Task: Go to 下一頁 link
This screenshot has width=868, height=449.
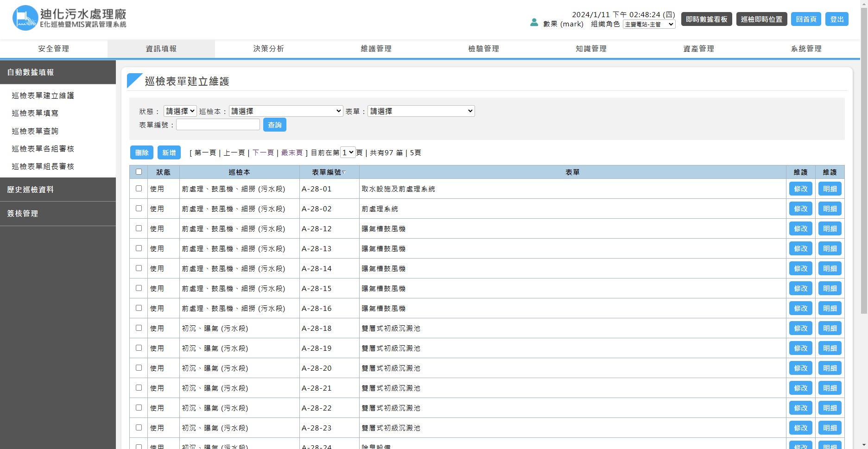Action: coord(263,152)
